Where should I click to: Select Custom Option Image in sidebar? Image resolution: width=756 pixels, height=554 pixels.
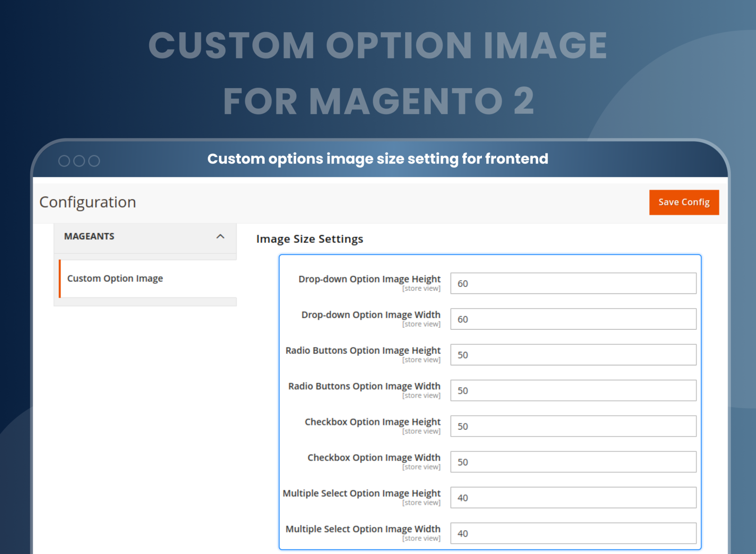(115, 278)
